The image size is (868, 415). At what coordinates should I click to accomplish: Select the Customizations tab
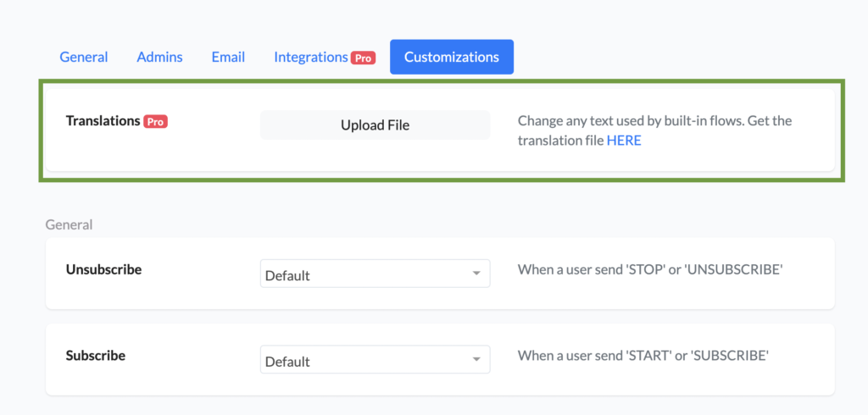tap(451, 58)
